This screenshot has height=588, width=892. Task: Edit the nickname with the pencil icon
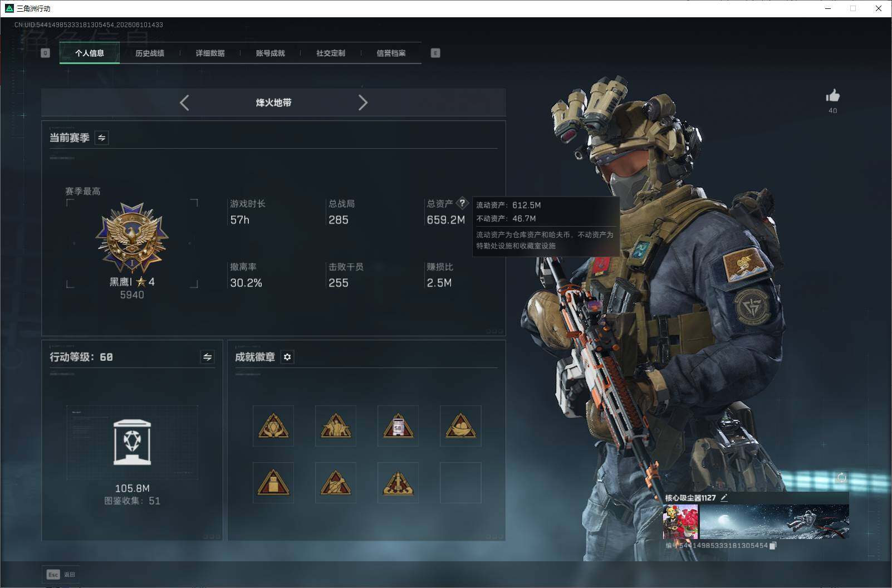point(724,498)
